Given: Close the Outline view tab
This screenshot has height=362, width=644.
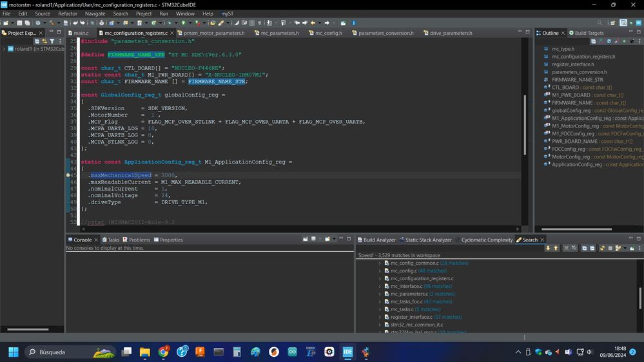Looking at the screenshot, I should 563,33.
